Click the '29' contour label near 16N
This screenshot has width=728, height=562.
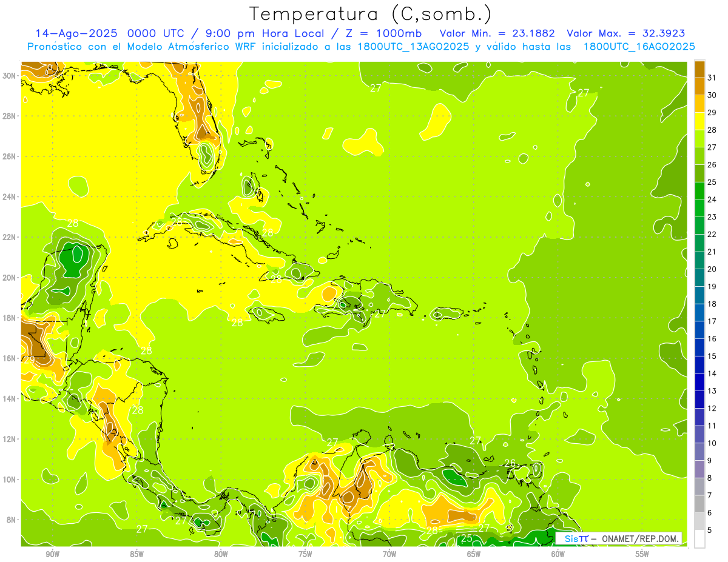pyautogui.click(x=29, y=360)
